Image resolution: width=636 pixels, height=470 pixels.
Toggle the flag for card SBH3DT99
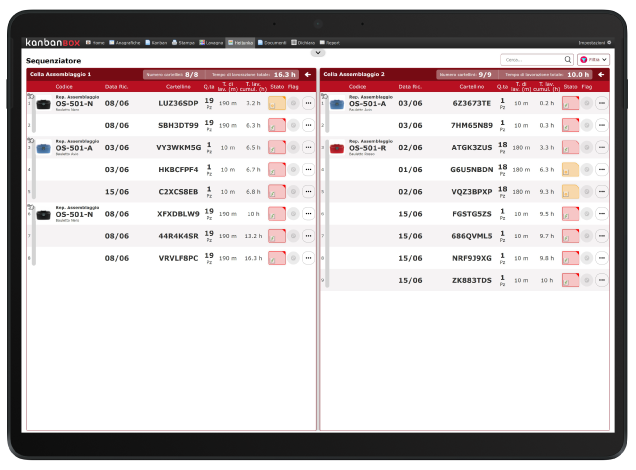click(x=294, y=125)
